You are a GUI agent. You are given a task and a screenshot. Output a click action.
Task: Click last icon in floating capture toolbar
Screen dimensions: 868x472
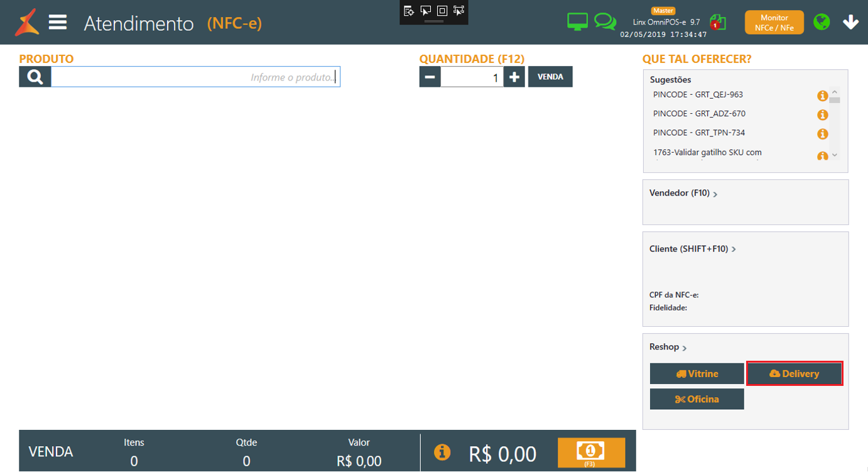(458, 11)
